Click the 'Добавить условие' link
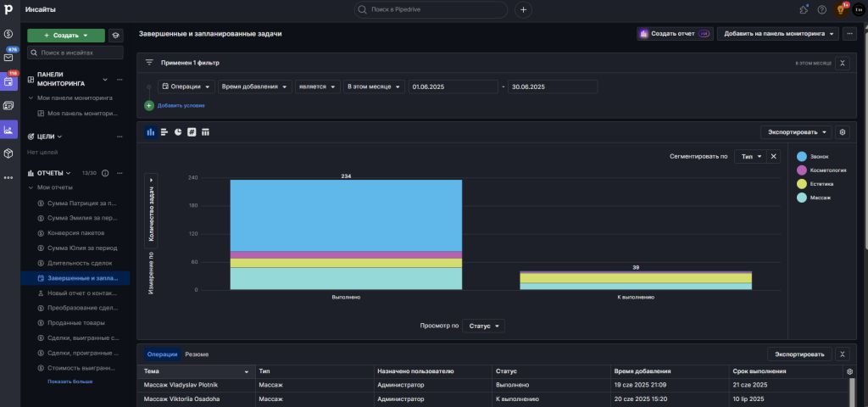Screen dimensions: 868x407 click(x=180, y=105)
